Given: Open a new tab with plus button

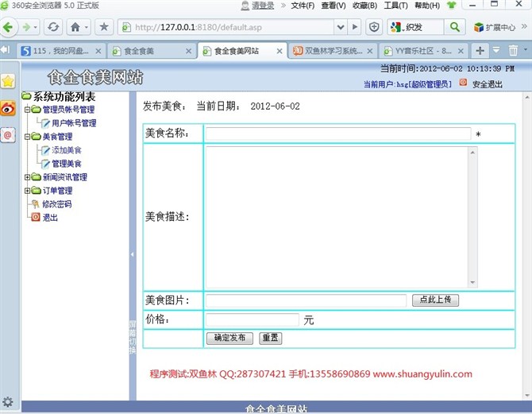Looking at the screenshot, I should point(480,51).
